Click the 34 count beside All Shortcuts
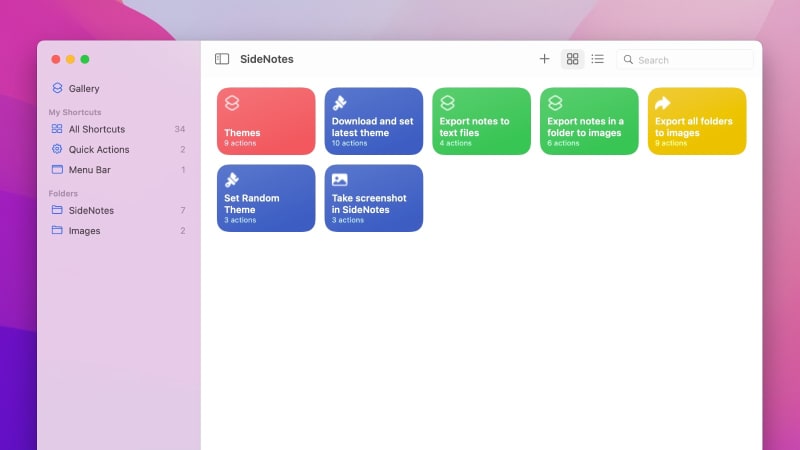800x450 pixels. [x=180, y=129]
